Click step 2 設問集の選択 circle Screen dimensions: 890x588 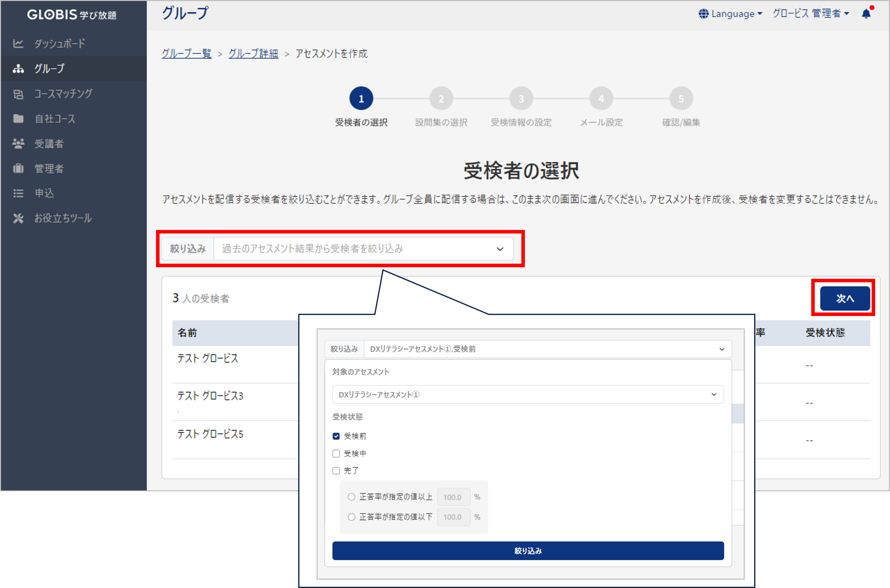click(441, 99)
